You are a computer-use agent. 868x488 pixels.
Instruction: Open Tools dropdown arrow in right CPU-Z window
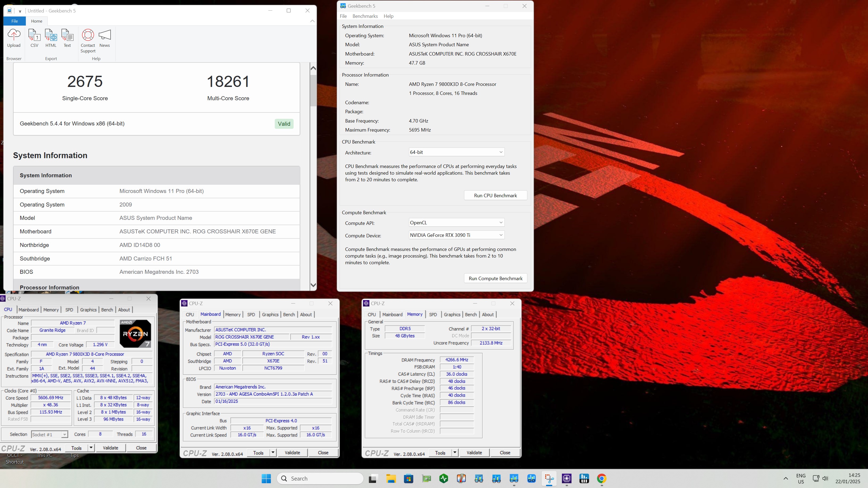pos(455,453)
